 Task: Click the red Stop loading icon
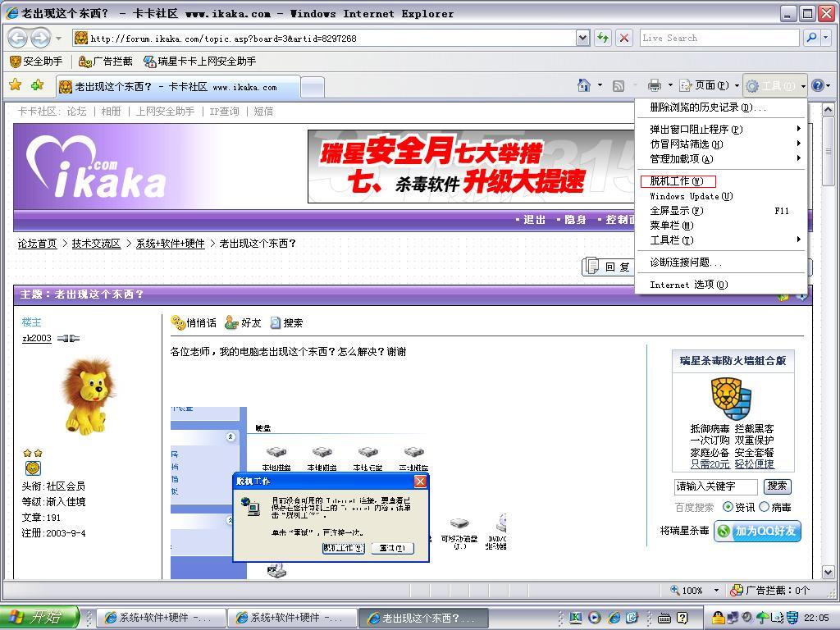(x=623, y=38)
